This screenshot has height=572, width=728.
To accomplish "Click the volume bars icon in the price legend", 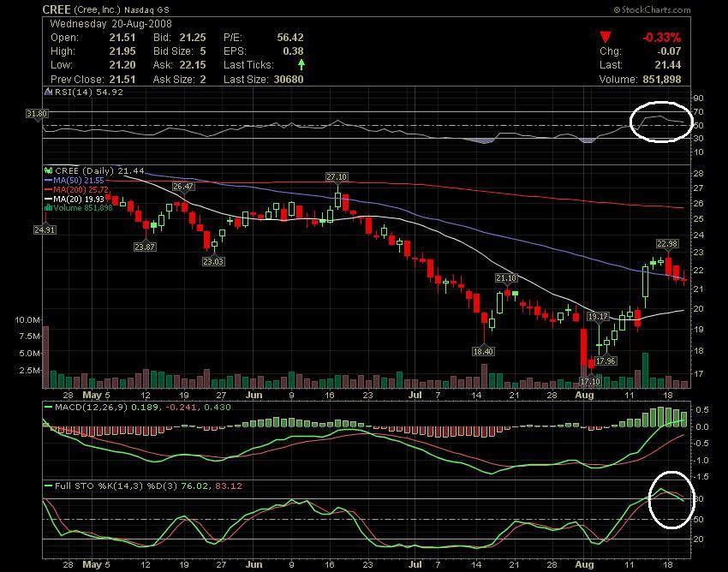I will 48,208.
